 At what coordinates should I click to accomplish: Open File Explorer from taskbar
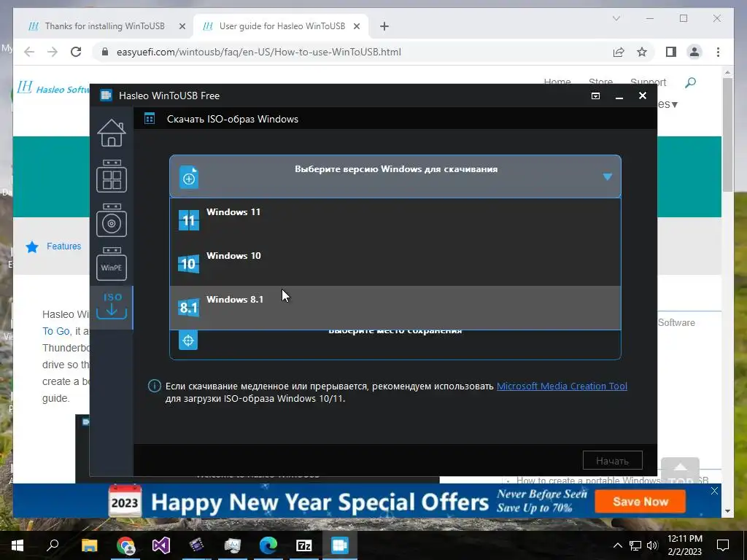tap(89, 545)
